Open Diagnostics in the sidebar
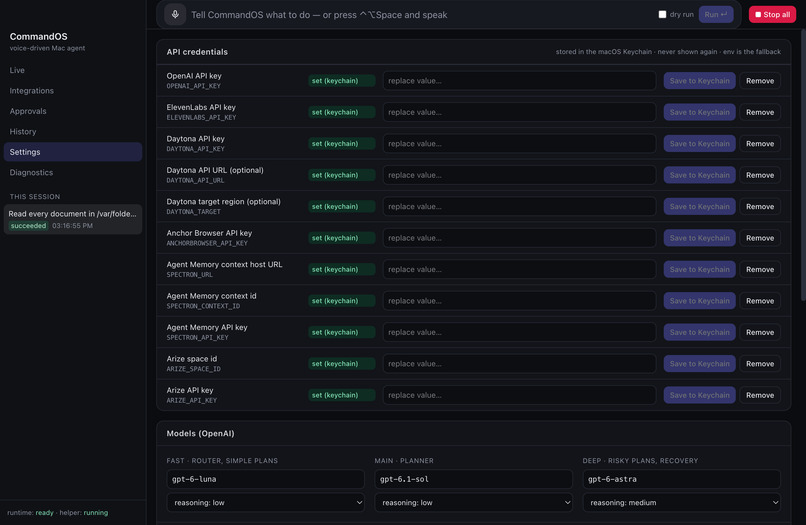Screen dimensions: 806x525 coord(72,173)
